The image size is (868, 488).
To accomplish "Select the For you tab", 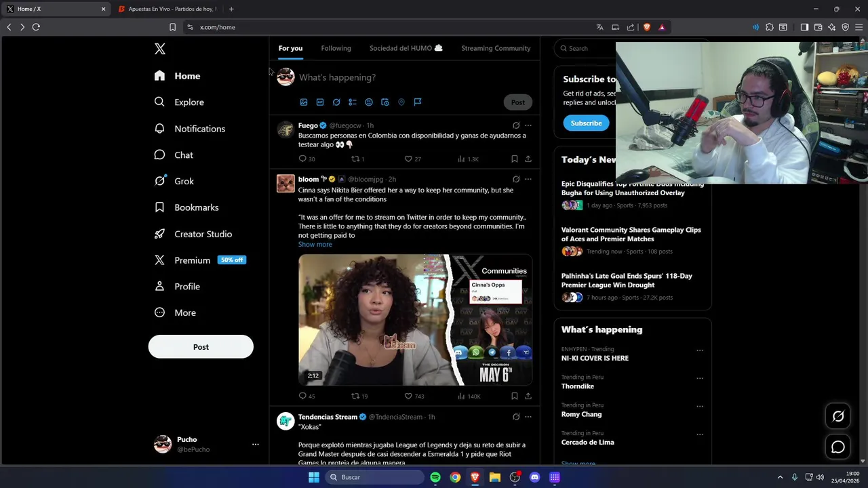I will [x=290, y=48].
